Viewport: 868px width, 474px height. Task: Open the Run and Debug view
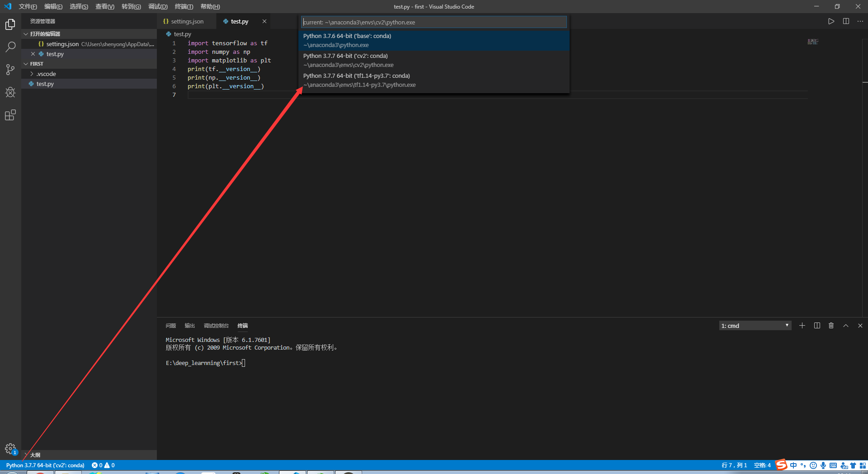coord(10,92)
